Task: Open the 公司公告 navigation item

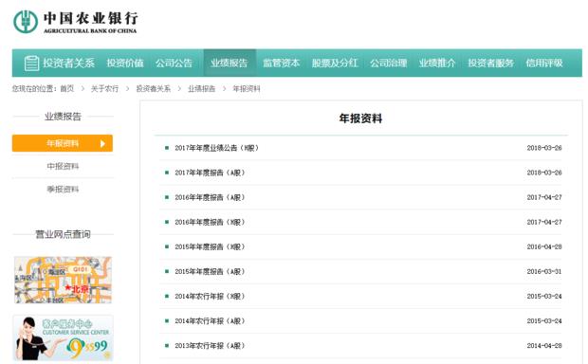Action: coord(174,63)
